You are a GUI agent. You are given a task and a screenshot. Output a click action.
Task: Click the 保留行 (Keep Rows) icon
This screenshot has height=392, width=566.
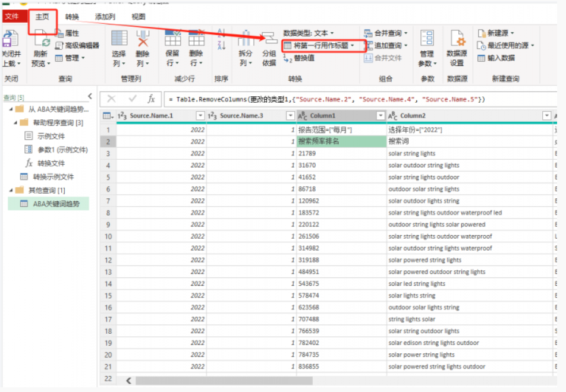(x=172, y=38)
